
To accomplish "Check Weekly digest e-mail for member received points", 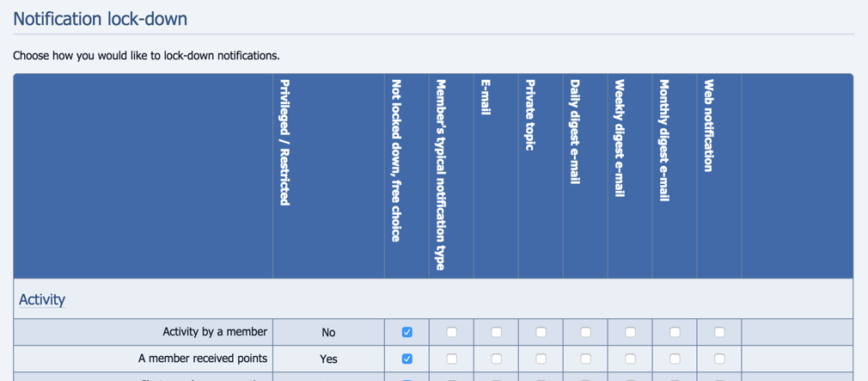I will [x=630, y=359].
